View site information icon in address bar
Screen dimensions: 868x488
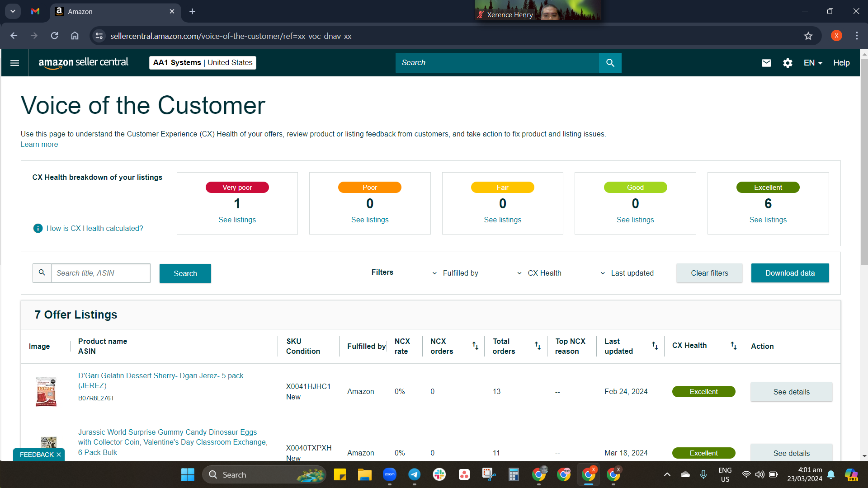tap(99, 36)
